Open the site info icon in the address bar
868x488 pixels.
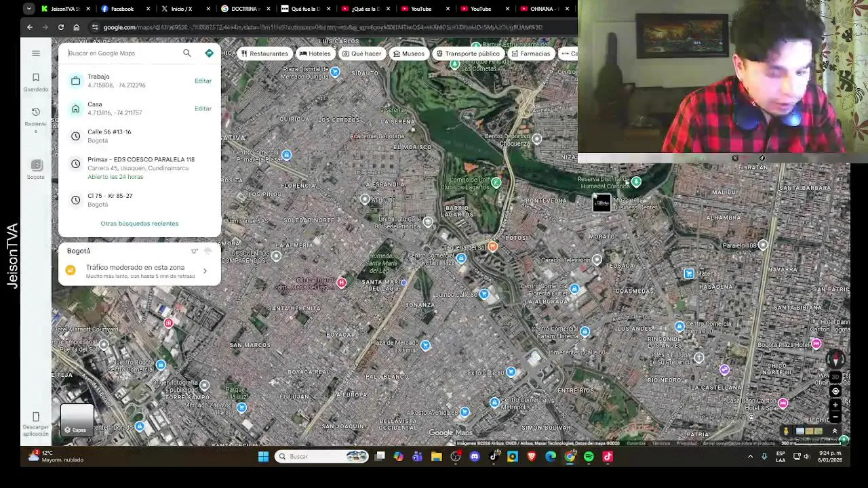click(96, 27)
